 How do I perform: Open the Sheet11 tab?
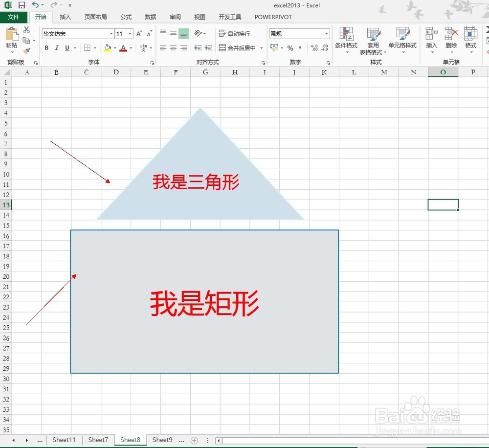click(x=64, y=440)
